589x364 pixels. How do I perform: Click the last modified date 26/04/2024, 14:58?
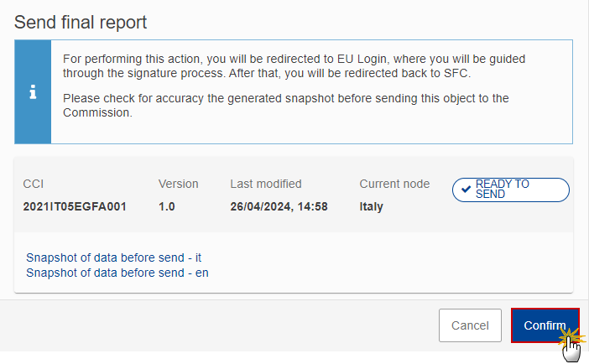[279, 206]
